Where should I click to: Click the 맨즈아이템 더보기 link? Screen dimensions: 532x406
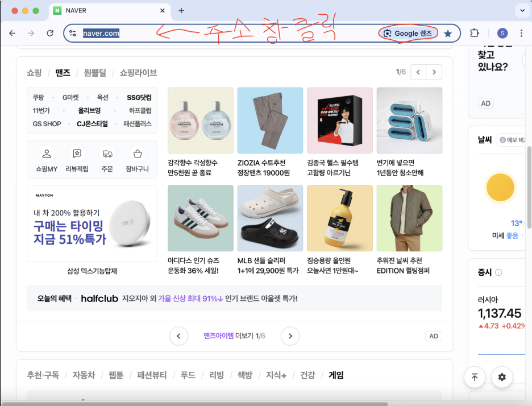tap(234, 336)
